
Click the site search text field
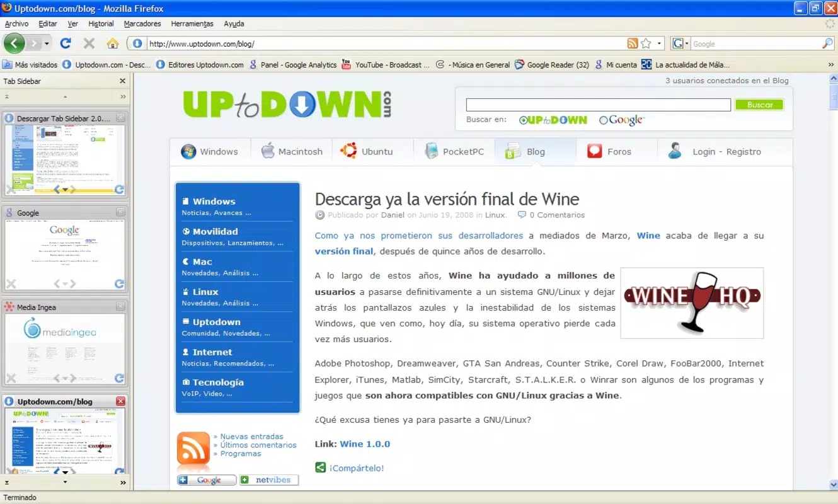point(598,105)
